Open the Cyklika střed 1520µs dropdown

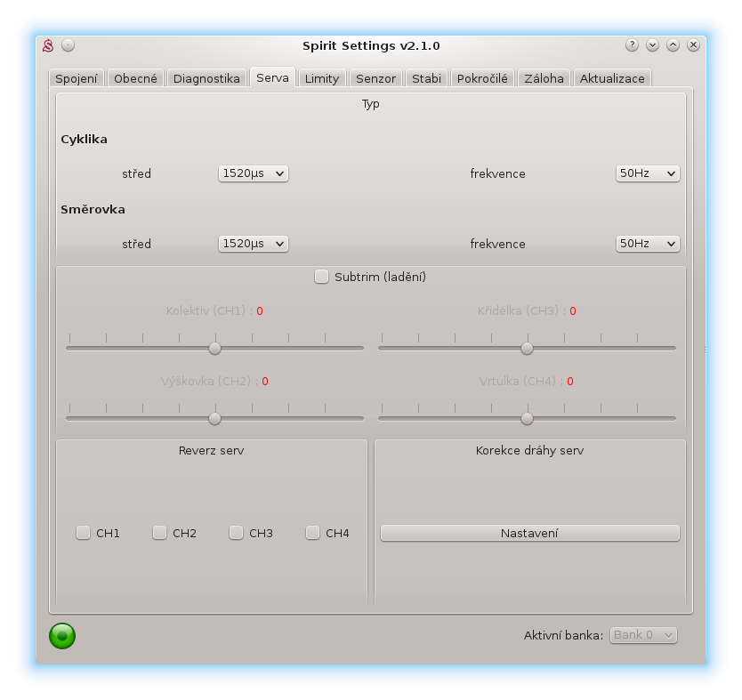(254, 173)
